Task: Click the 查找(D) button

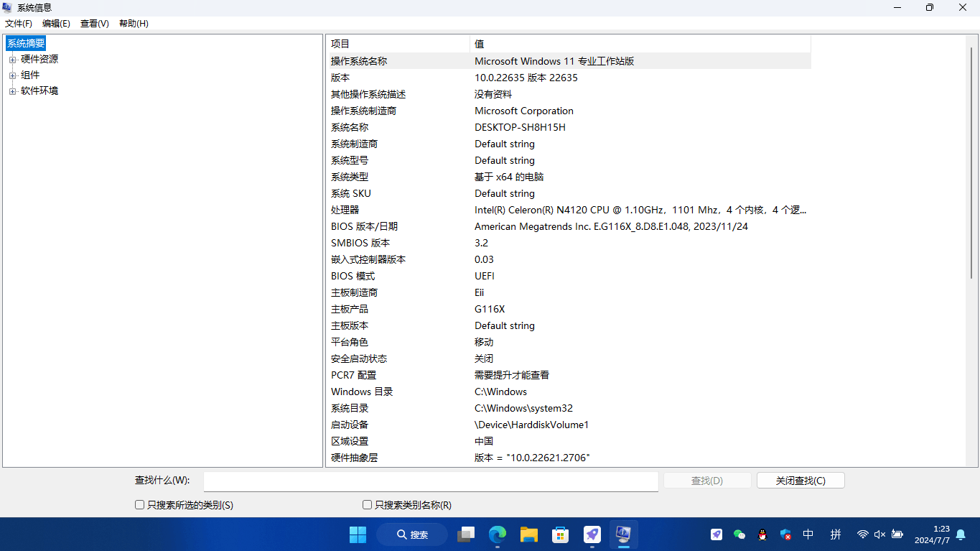Action: point(707,481)
